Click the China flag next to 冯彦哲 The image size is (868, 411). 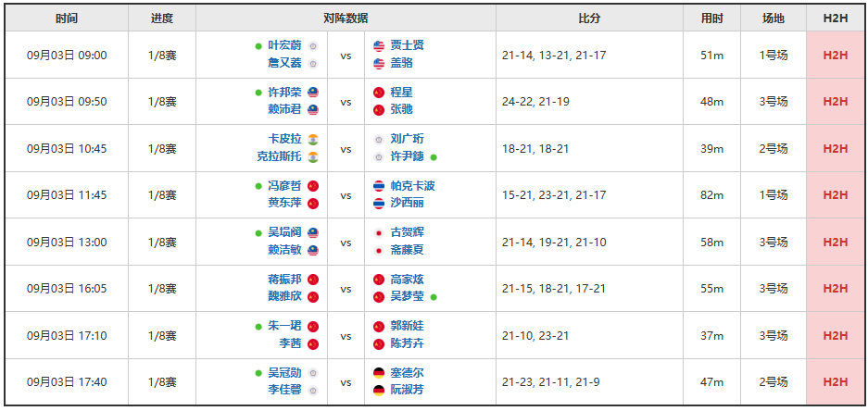click(313, 186)
